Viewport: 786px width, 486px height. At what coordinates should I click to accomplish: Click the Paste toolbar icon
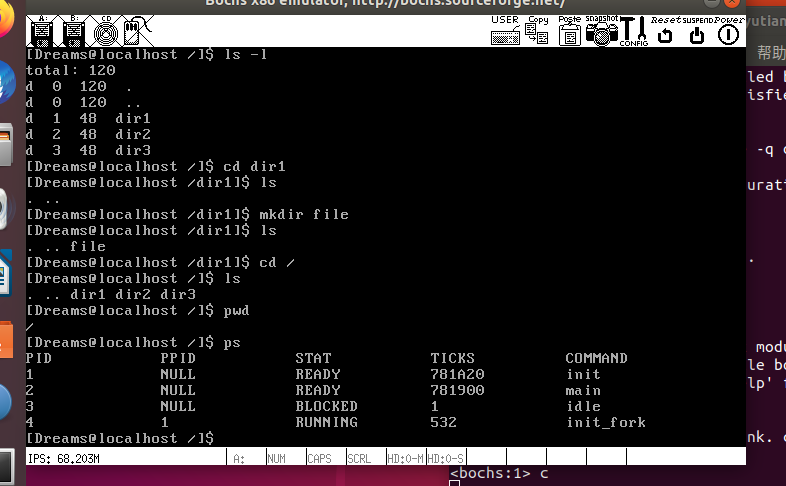570,31
